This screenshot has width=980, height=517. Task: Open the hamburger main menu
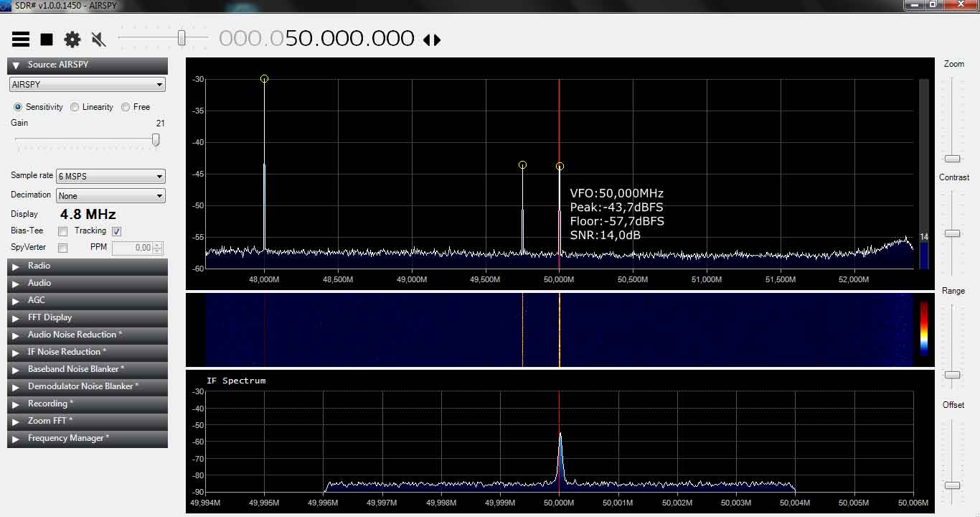[21, 39]
